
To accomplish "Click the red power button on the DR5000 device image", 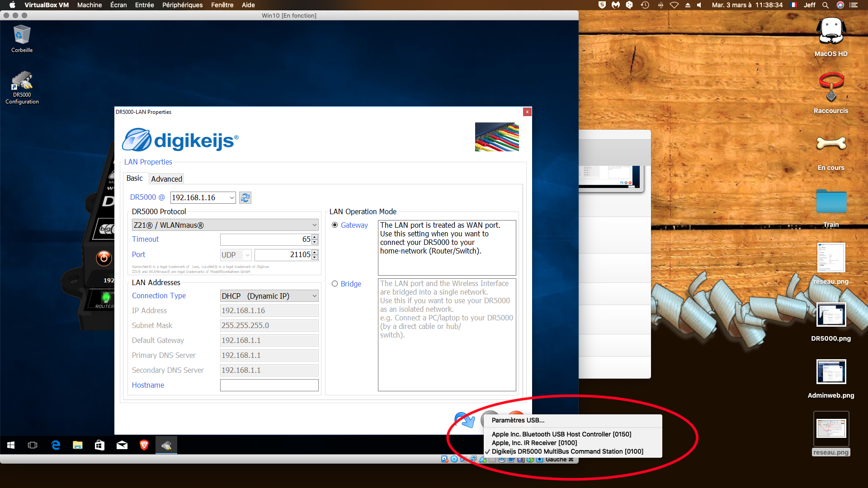I will [104, 258].
